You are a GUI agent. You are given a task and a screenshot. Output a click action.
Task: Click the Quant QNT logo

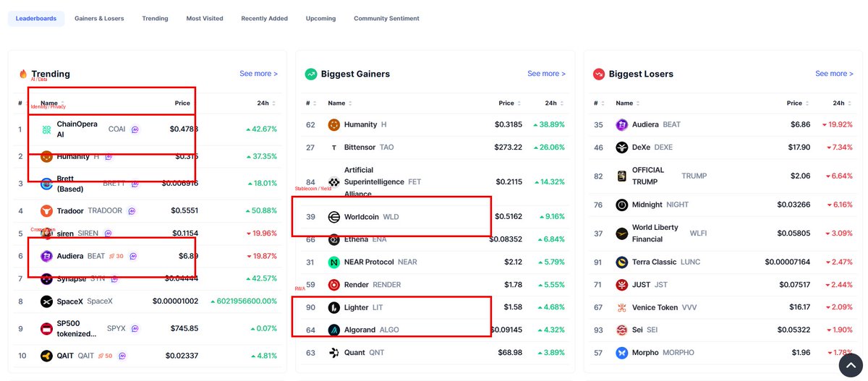[334, 353]
